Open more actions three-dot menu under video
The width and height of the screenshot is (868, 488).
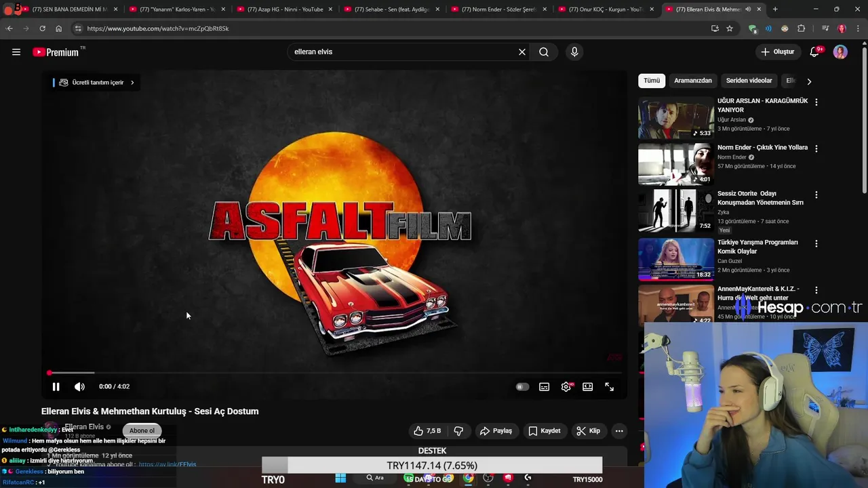[x=619, y=430]
